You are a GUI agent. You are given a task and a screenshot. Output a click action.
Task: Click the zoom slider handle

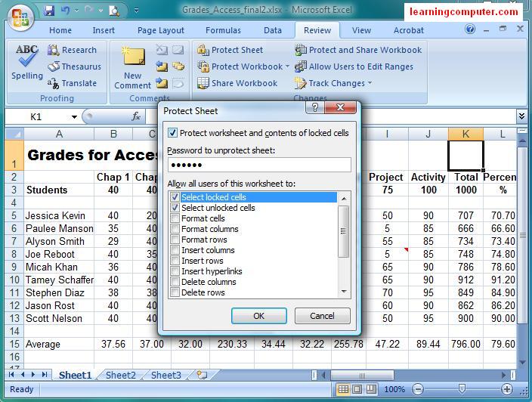pos(462,389)
